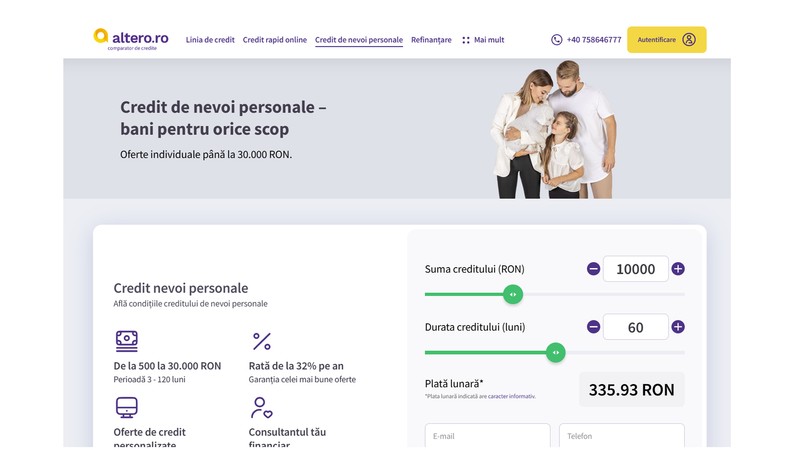Click the percent icon above Rată de la 32%
Viewport: 800px width, 450px height.
pyautogui.click(x=262, y=341)
